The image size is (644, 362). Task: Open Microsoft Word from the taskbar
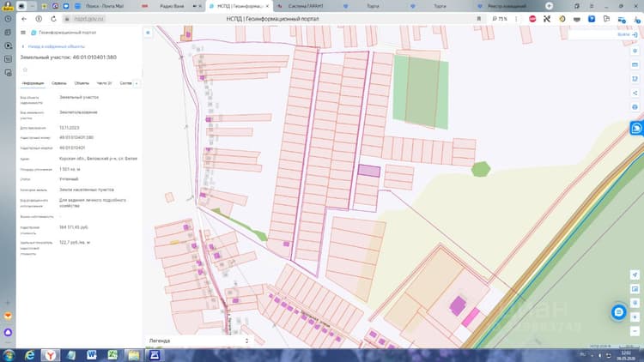pyautogui.click(x=92, y=355)
